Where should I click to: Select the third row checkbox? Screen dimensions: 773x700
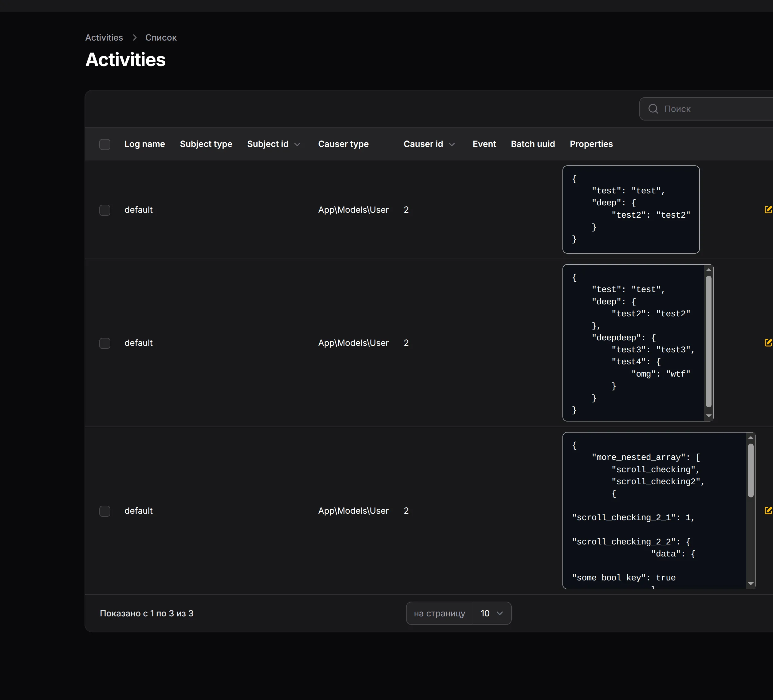[105, 511]
